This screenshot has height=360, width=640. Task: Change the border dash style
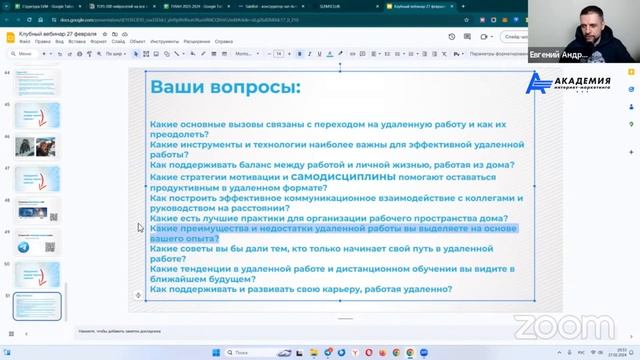[224, 54]
